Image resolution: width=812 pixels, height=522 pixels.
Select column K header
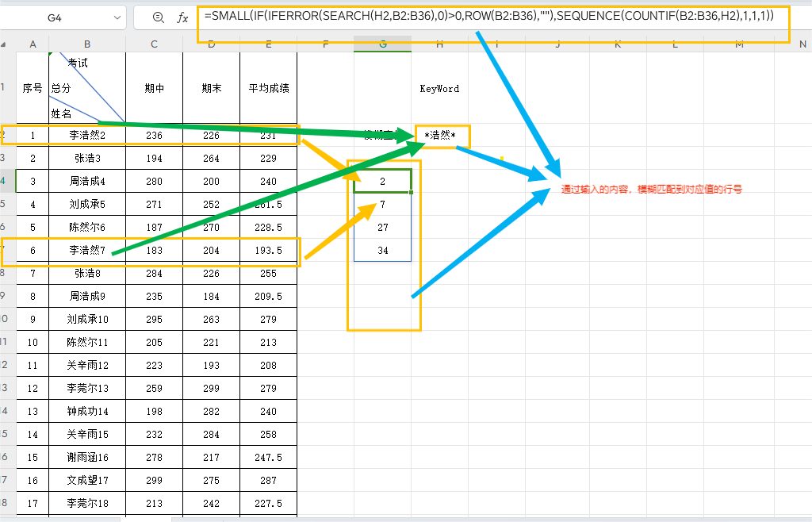click(618, 44)
